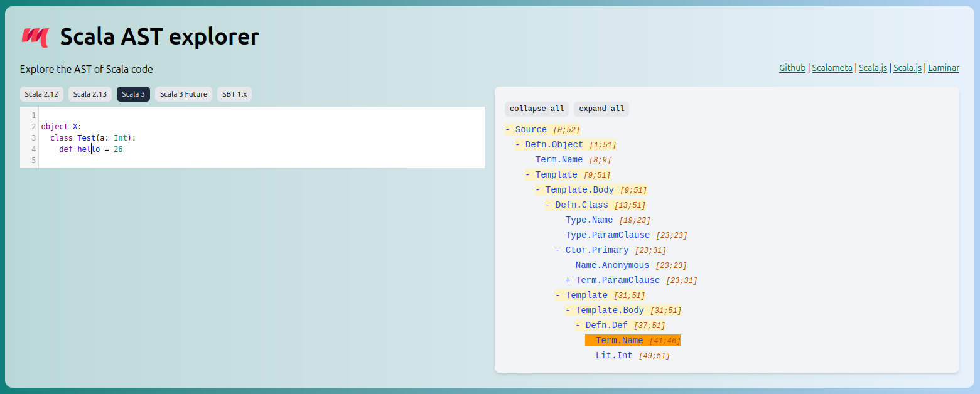Click the Defn.Object label
This screenshot has width=980, height=394.
(x=554, y=145)
